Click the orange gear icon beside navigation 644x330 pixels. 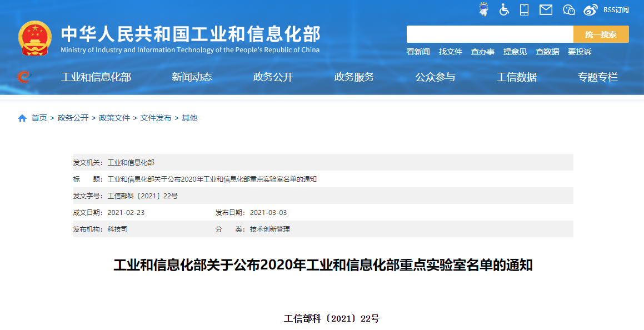24,77
